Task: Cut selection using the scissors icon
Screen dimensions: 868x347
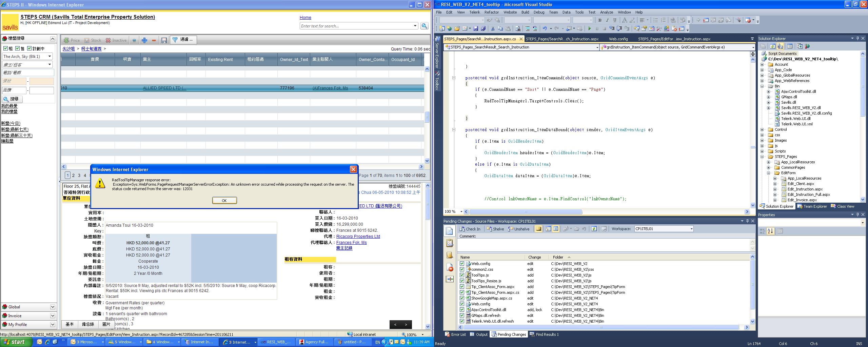Action: coord(493,29)
